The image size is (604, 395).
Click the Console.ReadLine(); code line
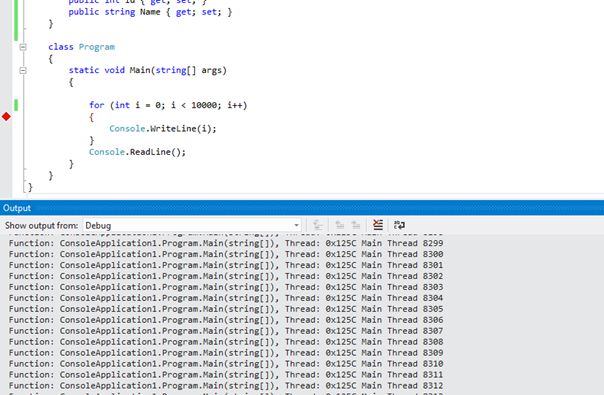pyautogui.click(x=137, y=152)
